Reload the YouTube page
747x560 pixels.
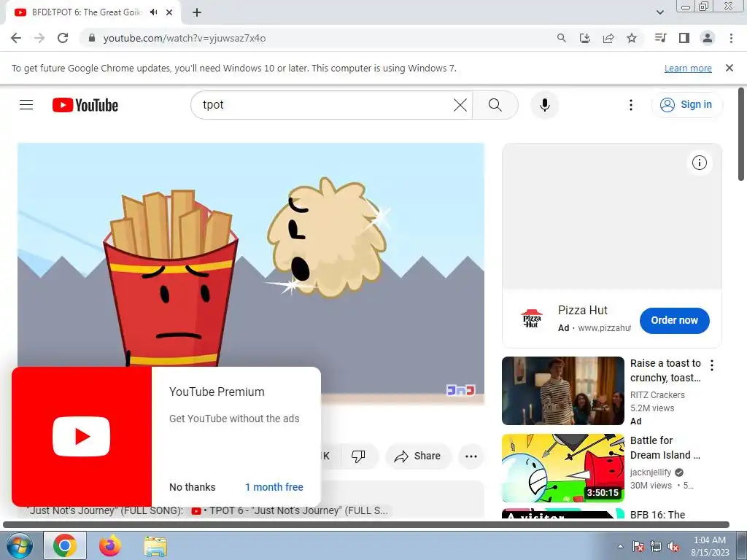coord(63,38)
